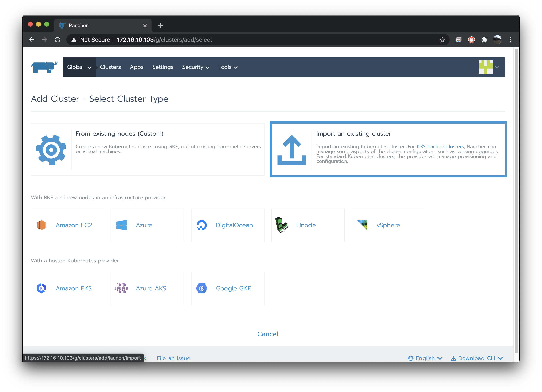Open the English language selector
This screenshot has height=392, width=542.
425,358
